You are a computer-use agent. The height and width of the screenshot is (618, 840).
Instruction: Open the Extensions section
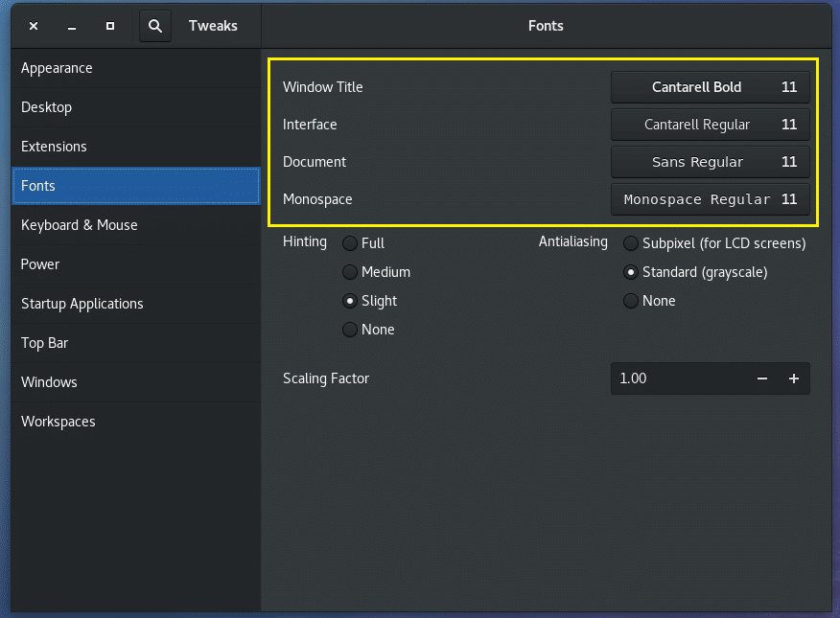point(53,147)
